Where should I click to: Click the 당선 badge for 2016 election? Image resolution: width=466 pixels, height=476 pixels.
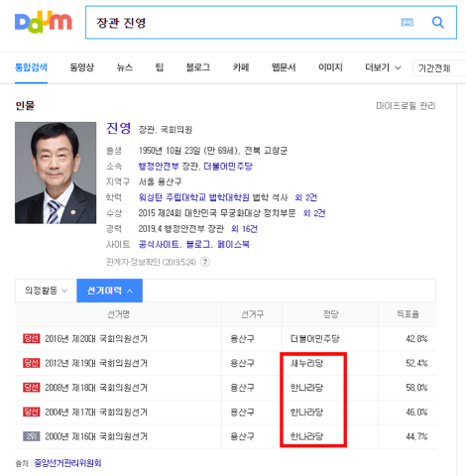(x=32, y=338)
